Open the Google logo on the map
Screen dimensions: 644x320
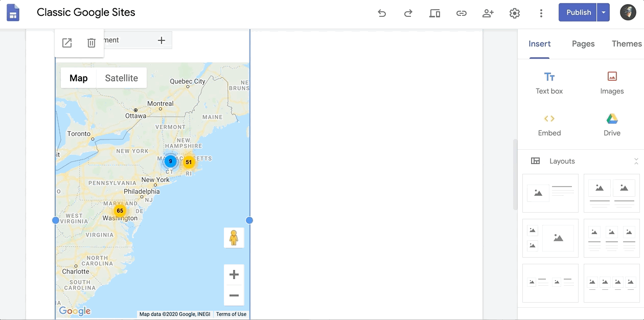75,311
